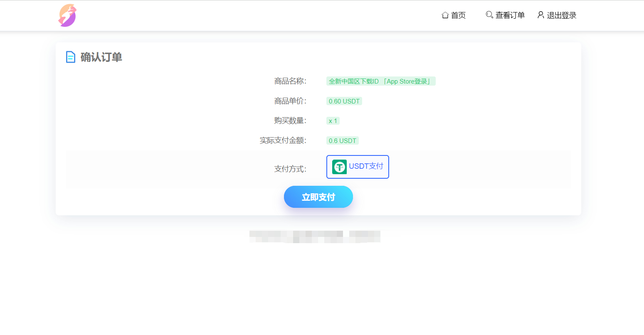Click the x 1 quantity tag
The image size is (644, 335).
[333, 121]
